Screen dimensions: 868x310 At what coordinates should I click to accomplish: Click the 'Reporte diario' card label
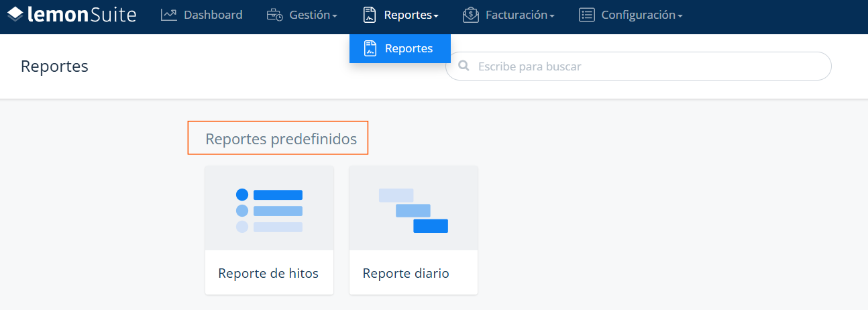pyautogui.click(x=406, y=273)
